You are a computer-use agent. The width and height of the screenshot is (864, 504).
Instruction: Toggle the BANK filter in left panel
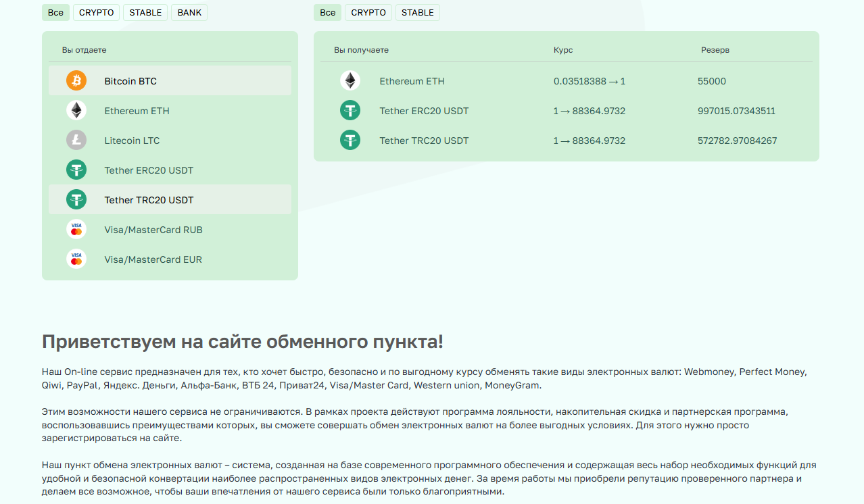[x=189, y=12]
